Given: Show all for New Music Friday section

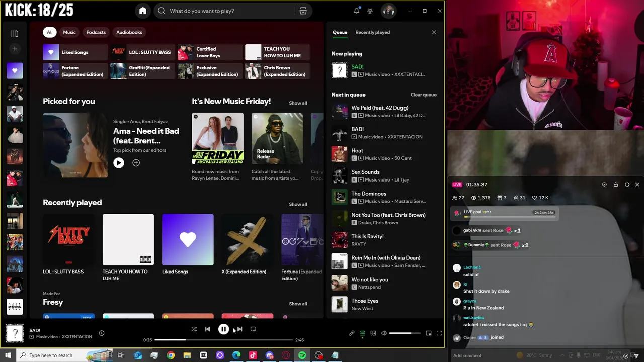Looking at the screenshot, I should point(298,103).
